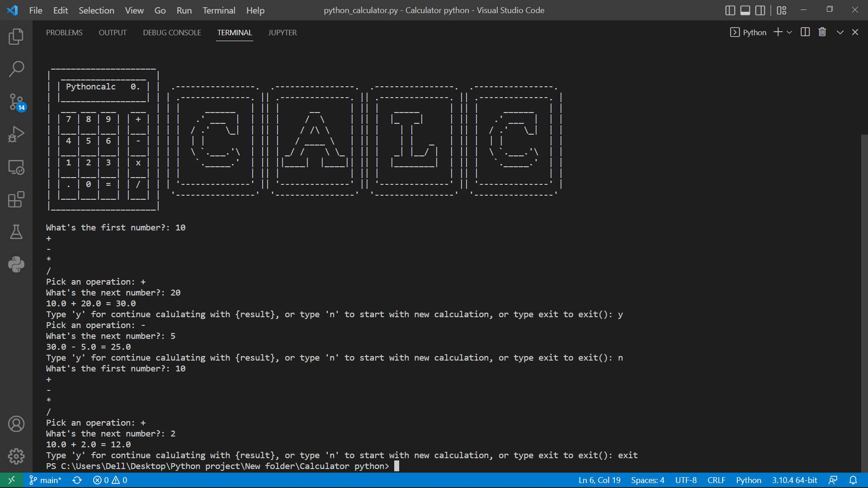The image size is (868, 488).
Task: Open the Explorer sidebar icon
Action: [x=16, y=37]
